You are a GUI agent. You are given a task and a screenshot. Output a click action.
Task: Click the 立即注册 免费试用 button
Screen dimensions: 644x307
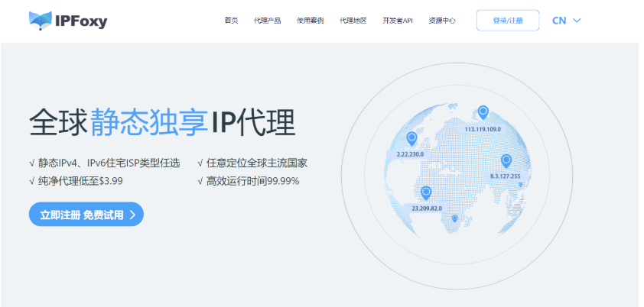coord(86,215)
